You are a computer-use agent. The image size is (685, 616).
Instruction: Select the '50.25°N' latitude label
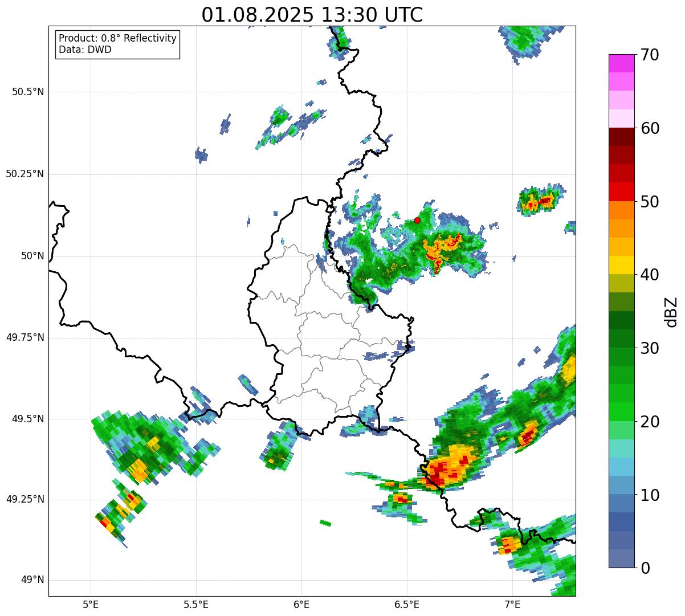coord(25,174)
